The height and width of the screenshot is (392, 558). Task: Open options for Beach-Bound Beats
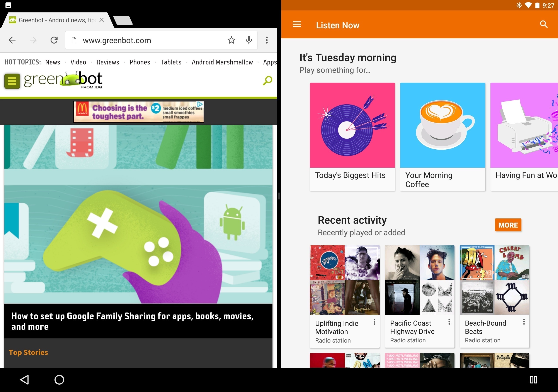524,322
